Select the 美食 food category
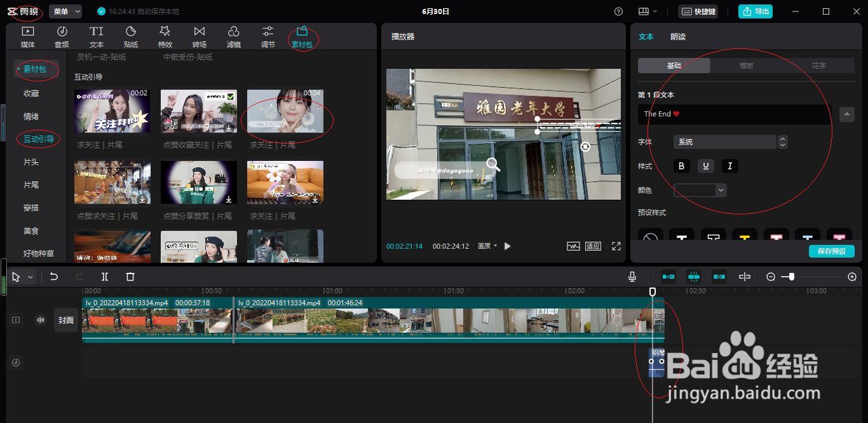The image size is (868, 423). tap(31, 230)
